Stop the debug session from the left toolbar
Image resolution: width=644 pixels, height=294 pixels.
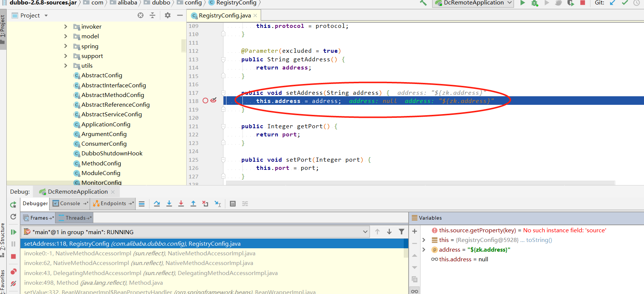point(13,256)
